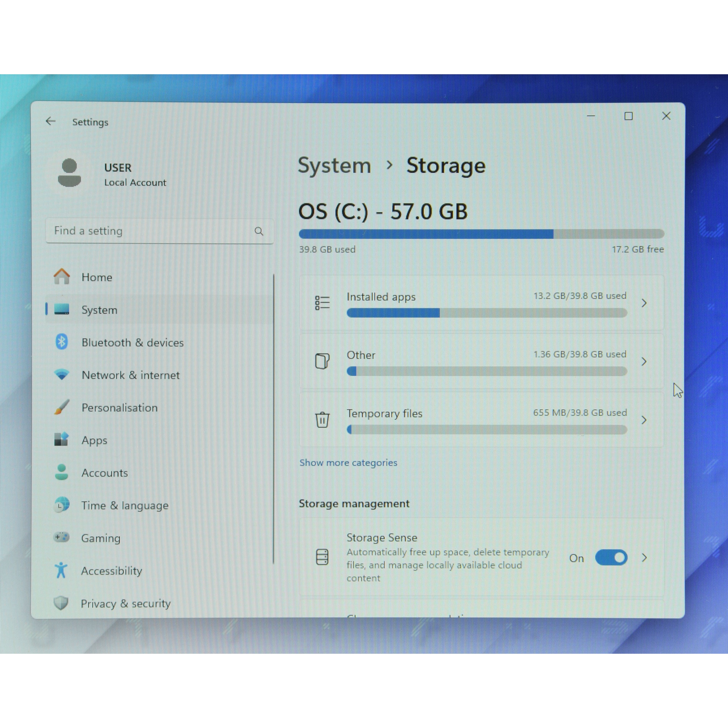Click the Gaming controller icon
This screenshot has height=728, width=728.
pos(62,537)
